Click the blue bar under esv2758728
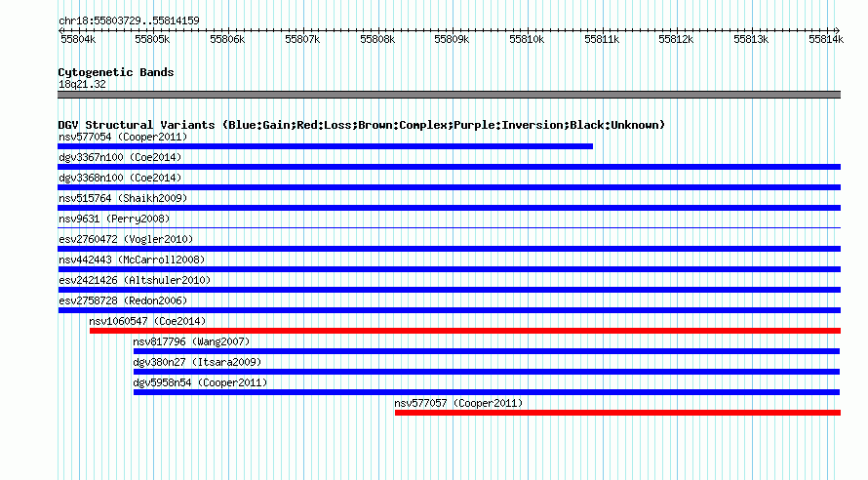The image size is (868, 480). (449, 310)
